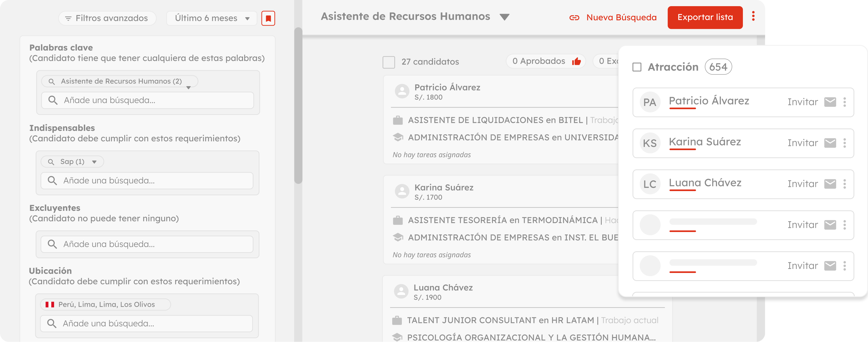Expand the Último 6 meses dropdown

coord(212,18)
